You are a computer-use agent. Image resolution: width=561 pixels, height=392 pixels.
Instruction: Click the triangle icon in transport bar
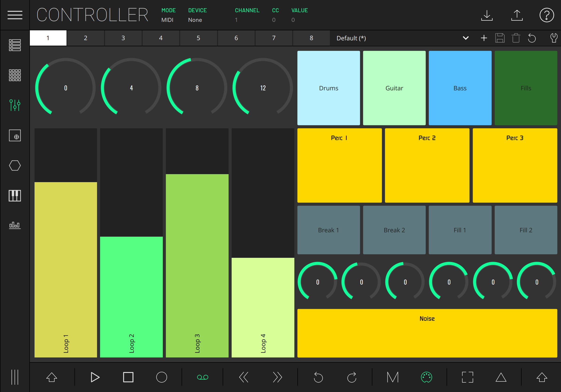pyautogui.click(x=501, y=377)
